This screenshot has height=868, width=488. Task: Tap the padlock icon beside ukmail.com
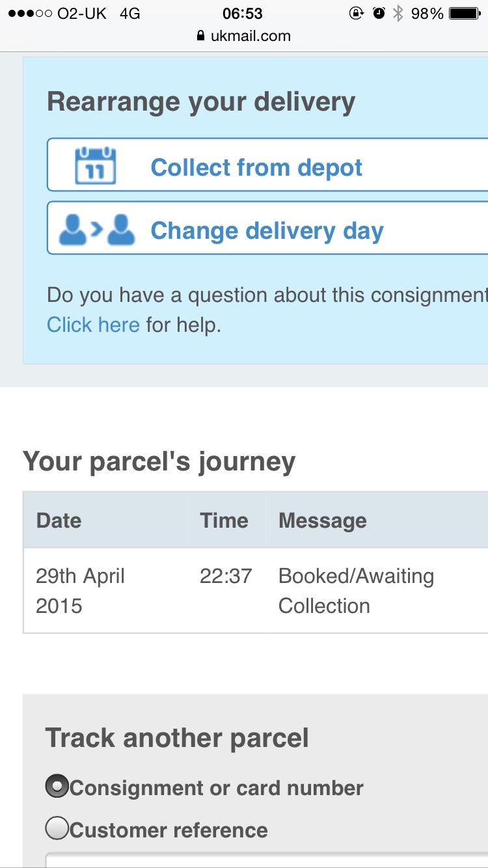(x=200, y=36)
